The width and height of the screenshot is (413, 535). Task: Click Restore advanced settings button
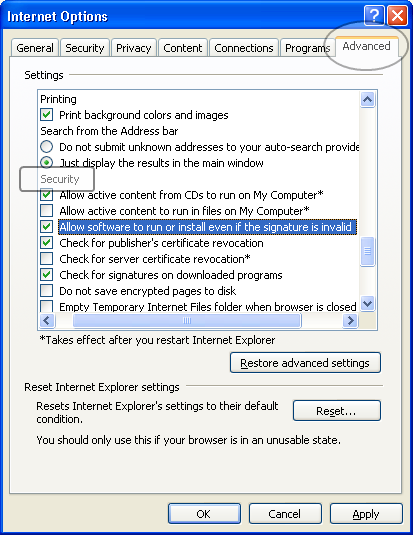pos(305,363)
